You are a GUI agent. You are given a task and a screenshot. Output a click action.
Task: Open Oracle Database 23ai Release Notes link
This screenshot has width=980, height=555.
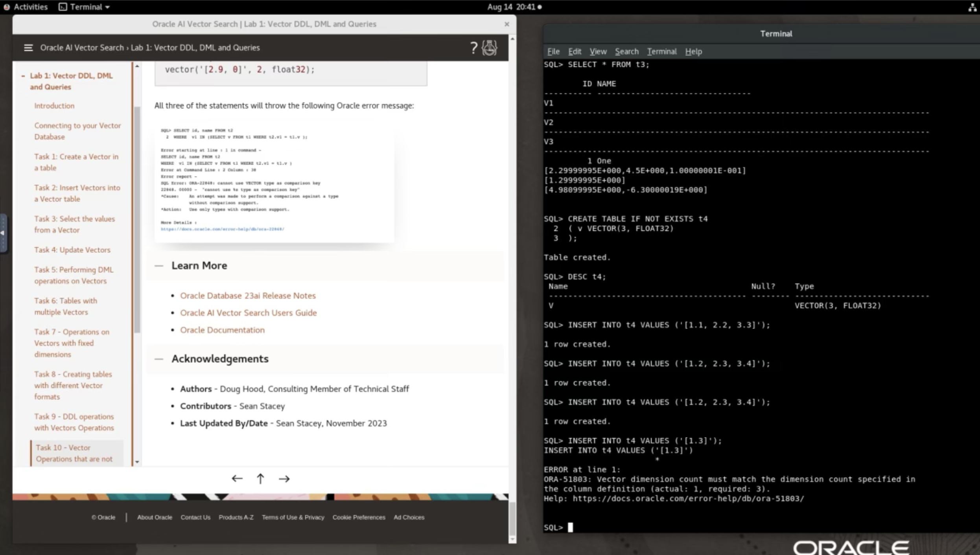248,296
